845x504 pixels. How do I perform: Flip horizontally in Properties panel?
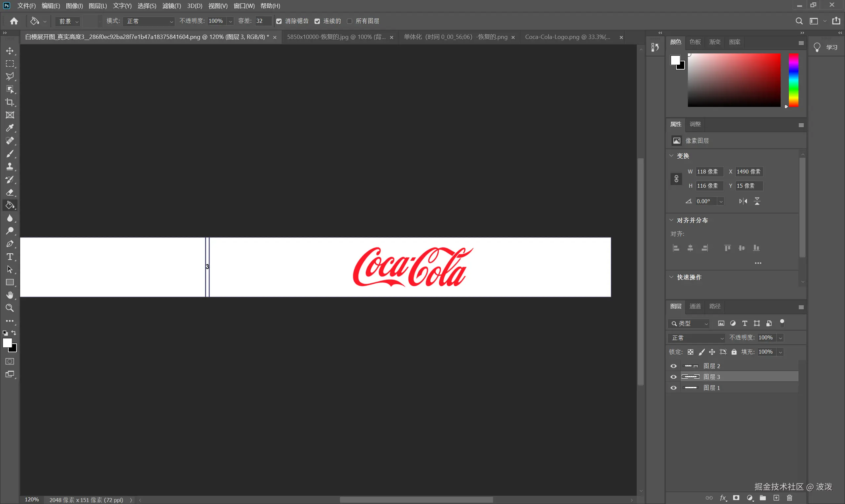[x=743, y=202]
